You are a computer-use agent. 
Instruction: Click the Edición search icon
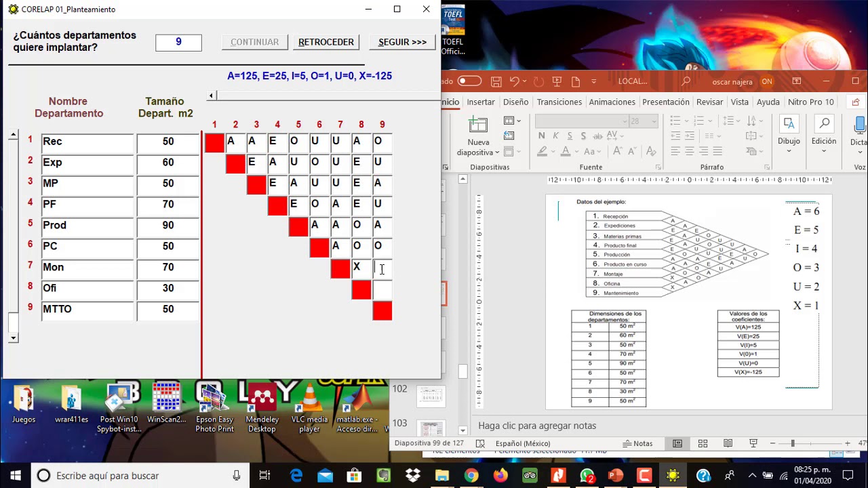pos(824,124)
